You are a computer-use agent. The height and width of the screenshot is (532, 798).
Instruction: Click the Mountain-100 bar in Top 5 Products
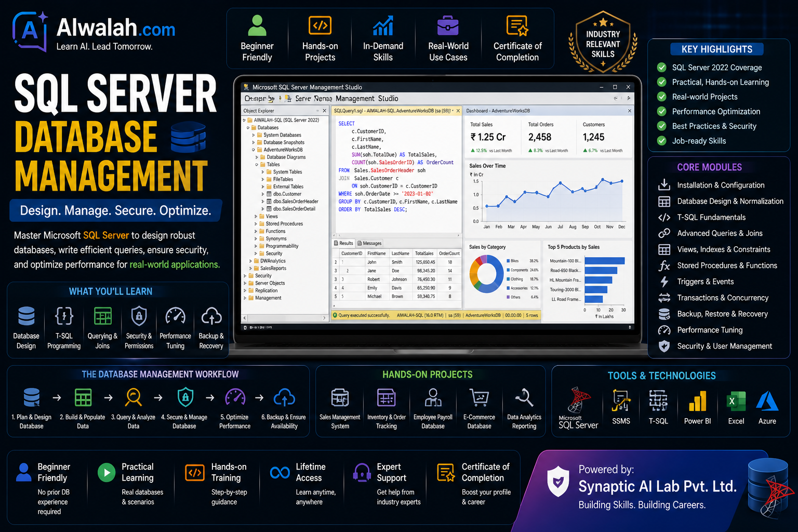pyautogui.click(x=605, y=261)
